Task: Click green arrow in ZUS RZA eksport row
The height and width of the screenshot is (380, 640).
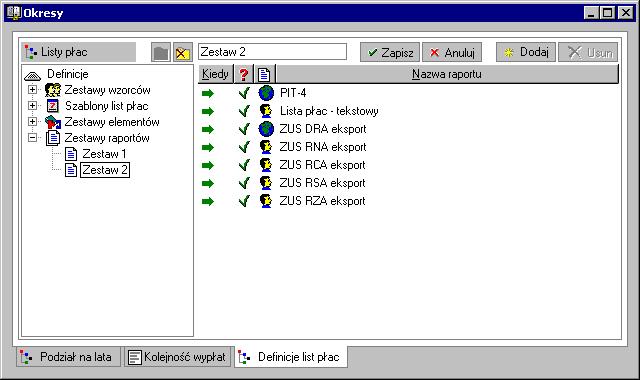Action: pyautogui.click(x=208, y=201)
